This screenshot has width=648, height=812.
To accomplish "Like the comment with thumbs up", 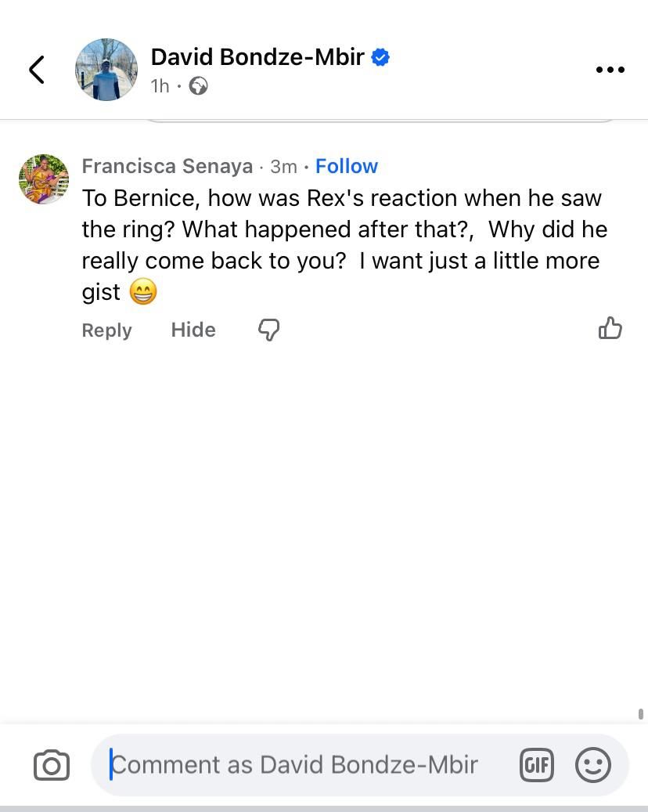I will [x=610, y=328].
